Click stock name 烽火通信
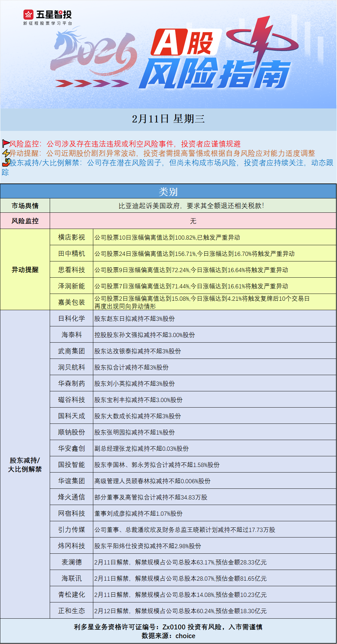This screenshot has width=337, height=644. click(71, 497)
